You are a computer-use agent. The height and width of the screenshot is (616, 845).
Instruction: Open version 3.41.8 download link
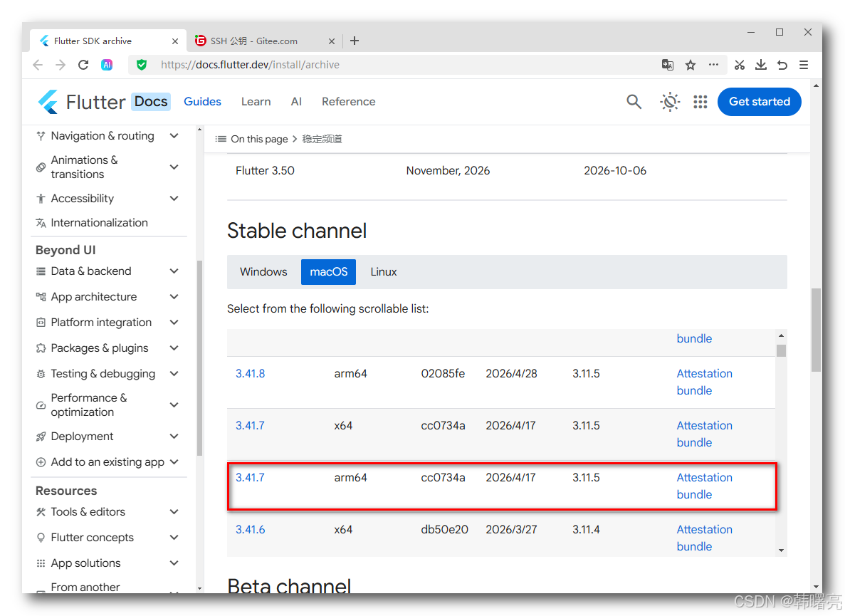pos(250,373)
